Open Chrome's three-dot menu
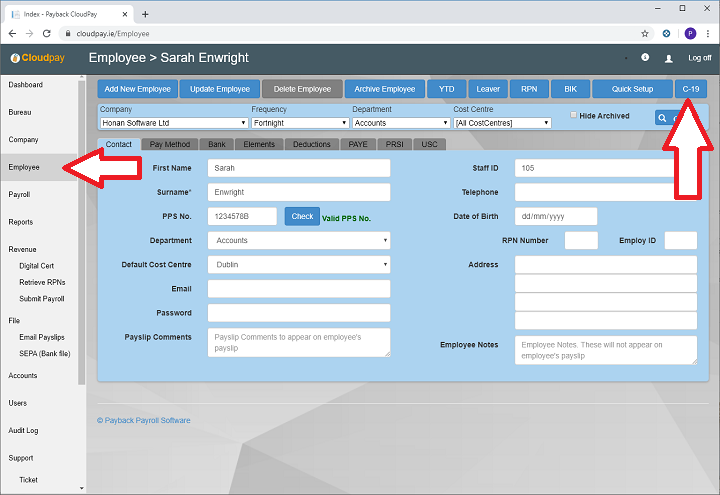This screenshot has height=495, width=720. click(708, 33)
